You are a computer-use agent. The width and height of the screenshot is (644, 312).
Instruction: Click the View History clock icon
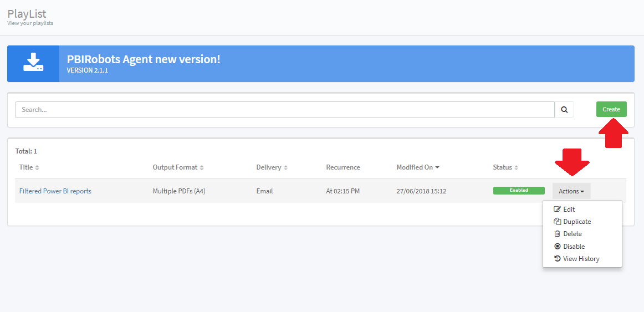(x=558, y=259)
